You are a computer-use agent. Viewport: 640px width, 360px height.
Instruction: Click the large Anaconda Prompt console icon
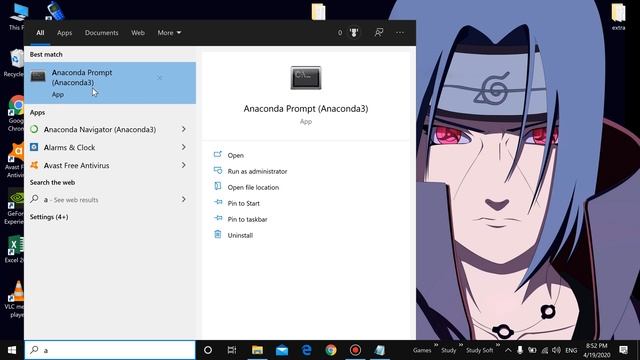point(306,78)
